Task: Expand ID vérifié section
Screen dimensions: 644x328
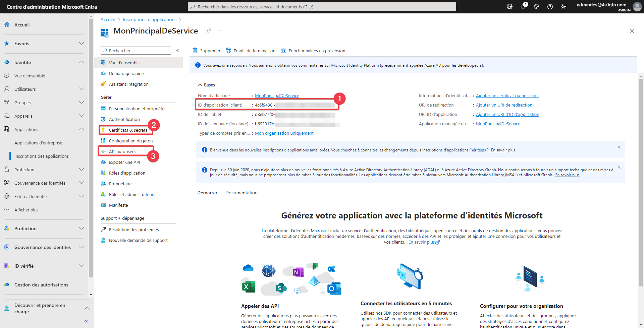Action: click(81, 266)
